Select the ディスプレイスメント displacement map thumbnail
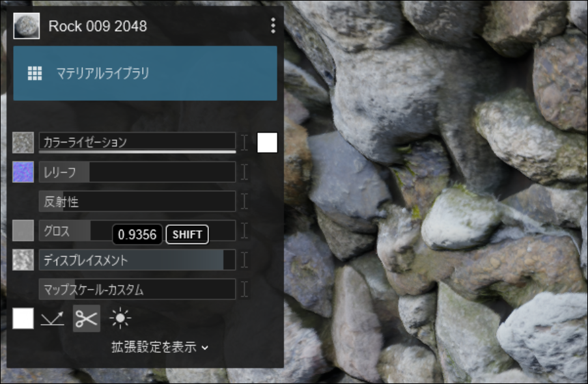The image size is (588, 384). pos(23,260)
